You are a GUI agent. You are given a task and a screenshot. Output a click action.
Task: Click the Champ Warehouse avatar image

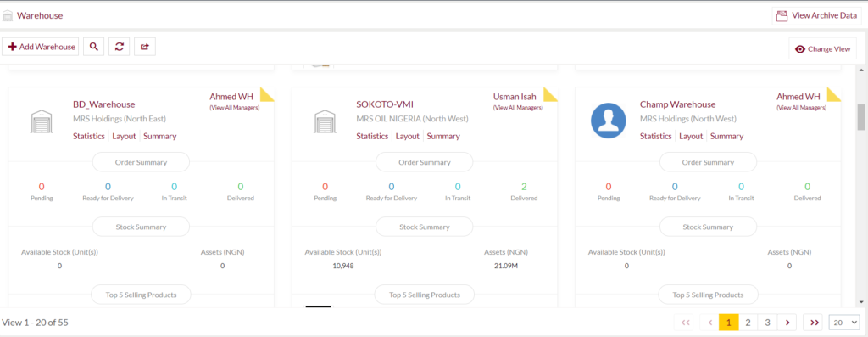click(609, 121)
